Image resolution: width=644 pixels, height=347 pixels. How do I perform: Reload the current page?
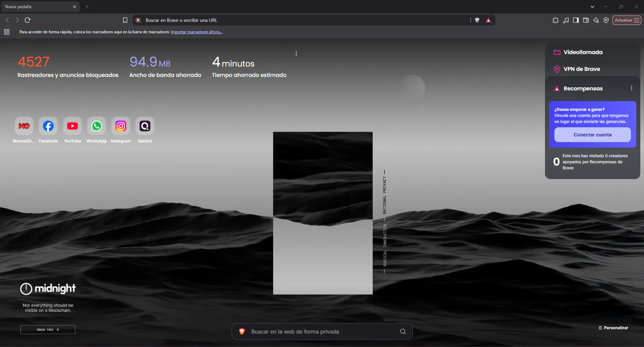click(x=28, y=20)
